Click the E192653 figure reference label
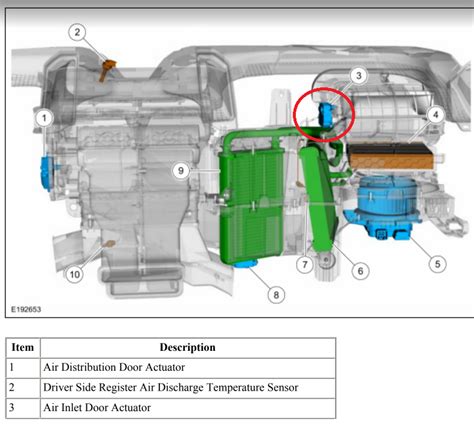The height and width of the screenshot is (425, 474). click(26, 309)
